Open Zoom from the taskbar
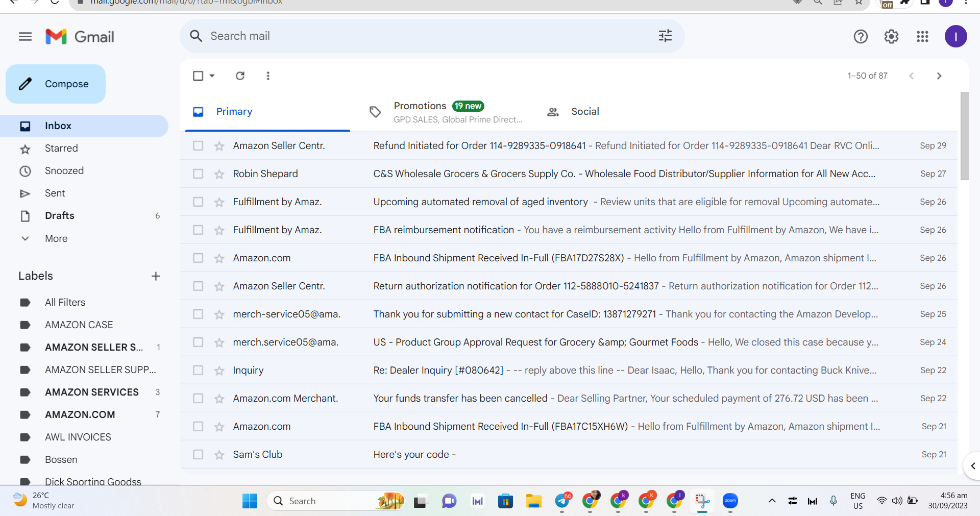This screenshot has width=980, height=516. coord(730,501)
